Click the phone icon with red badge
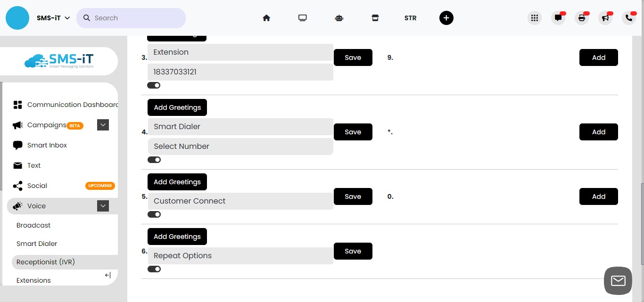 pyautogui.click(x=628, y=18)
